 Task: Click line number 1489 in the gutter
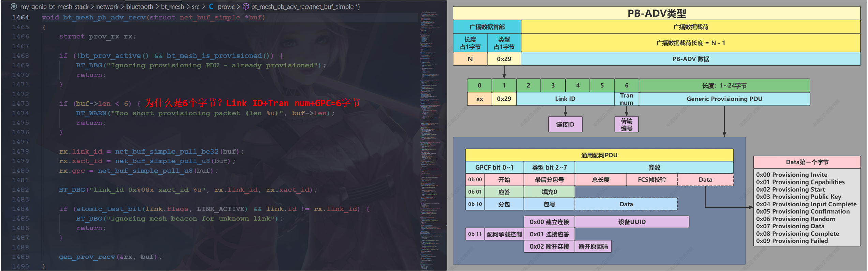coord(20,257)
